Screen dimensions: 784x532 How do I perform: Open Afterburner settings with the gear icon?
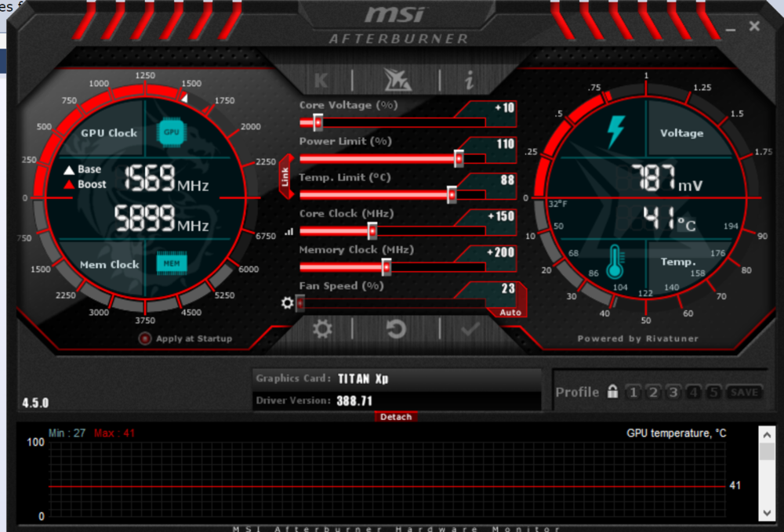coord(321,329)
